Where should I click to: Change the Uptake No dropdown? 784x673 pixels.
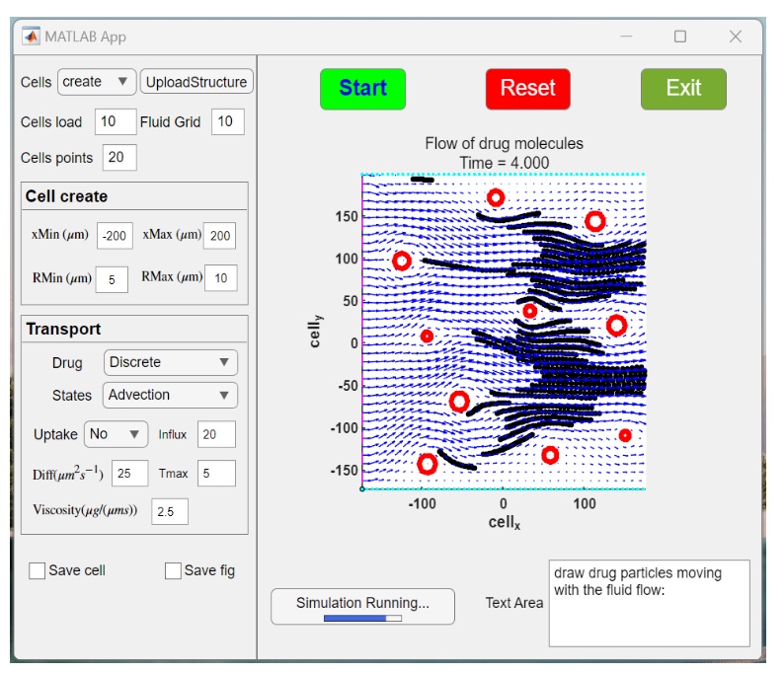coord(116,434)
